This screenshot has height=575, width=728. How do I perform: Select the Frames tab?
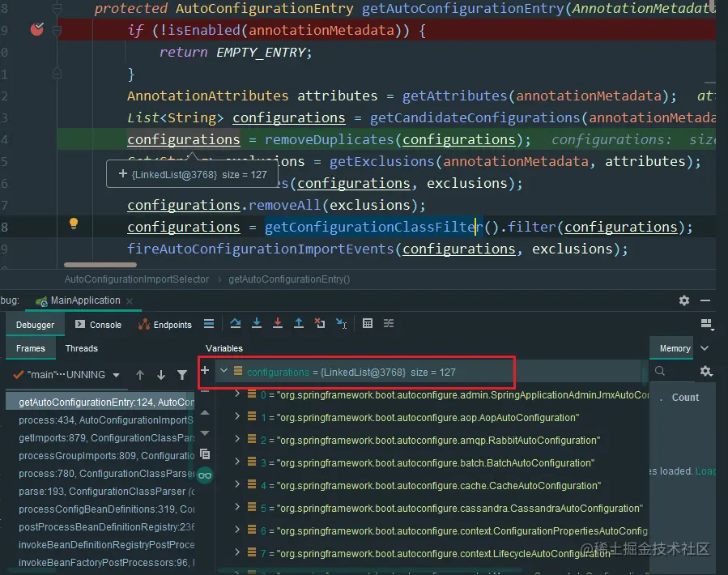pyautogui.click(x=31, y=348)
